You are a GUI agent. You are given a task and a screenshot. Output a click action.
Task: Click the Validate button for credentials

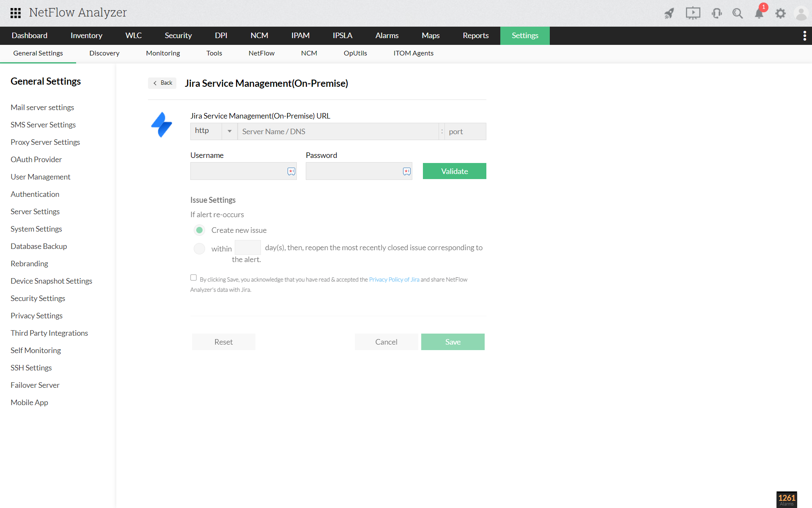click(454, 170)
